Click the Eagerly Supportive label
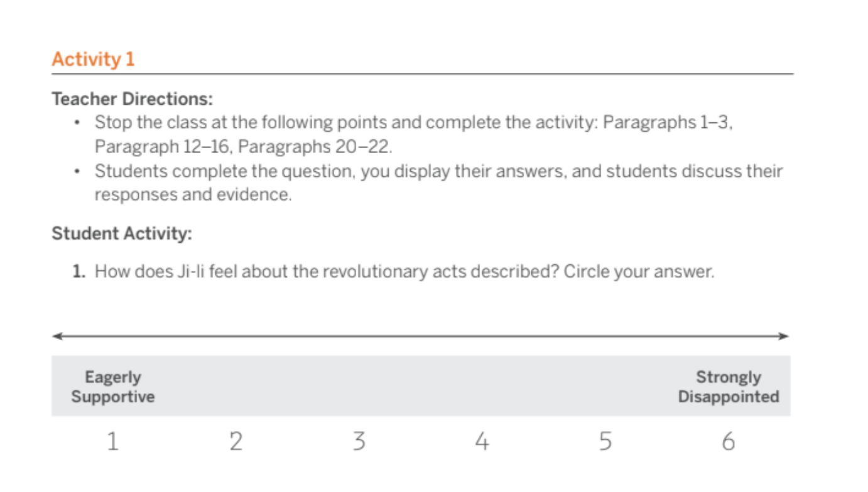 (112, 387)
